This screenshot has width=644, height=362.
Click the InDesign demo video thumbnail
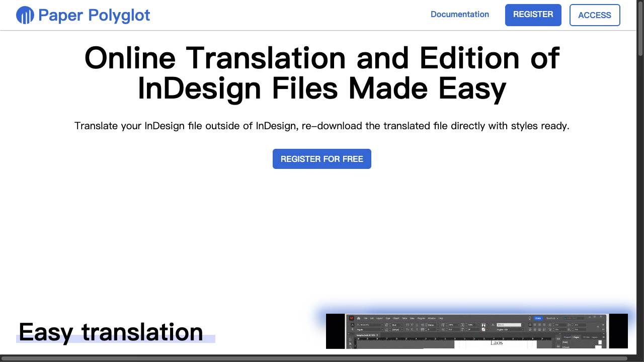tap(477, 331)
